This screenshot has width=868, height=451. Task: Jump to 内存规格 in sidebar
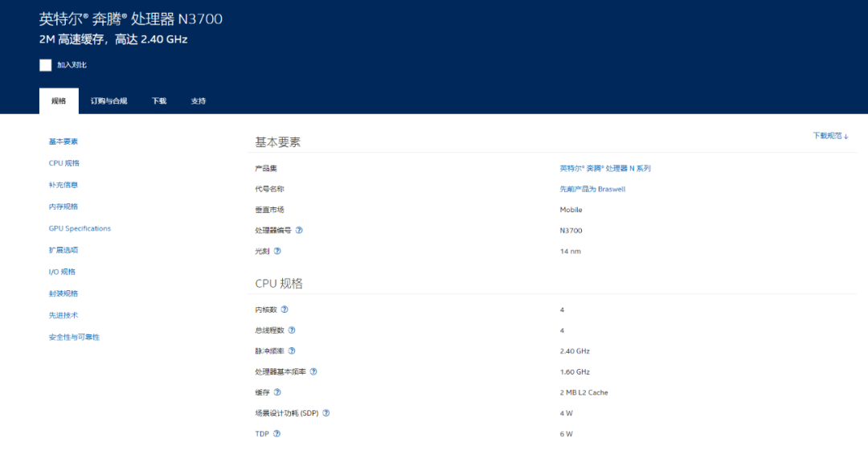tap(63, 207)
